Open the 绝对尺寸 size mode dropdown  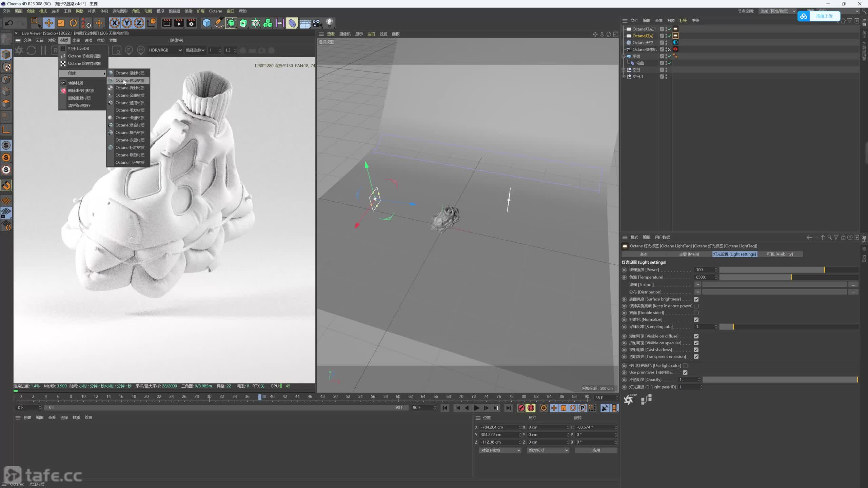[x=548, y=450]
